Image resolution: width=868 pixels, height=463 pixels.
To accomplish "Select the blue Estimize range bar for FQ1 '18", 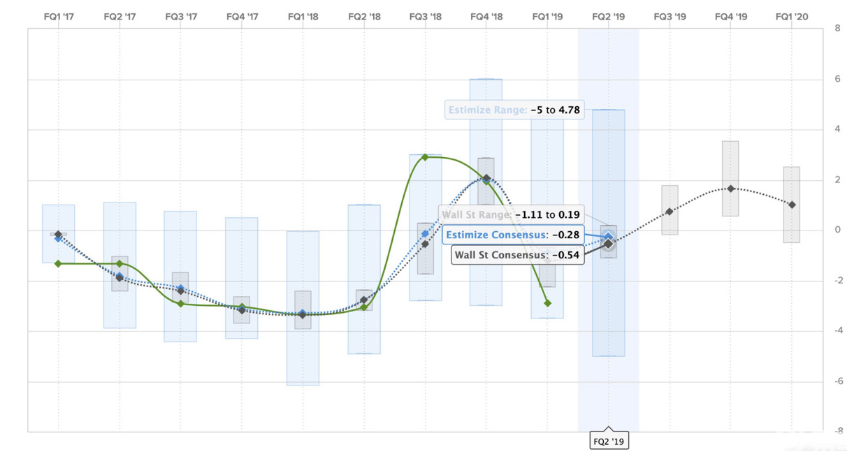I will point(303,349).
